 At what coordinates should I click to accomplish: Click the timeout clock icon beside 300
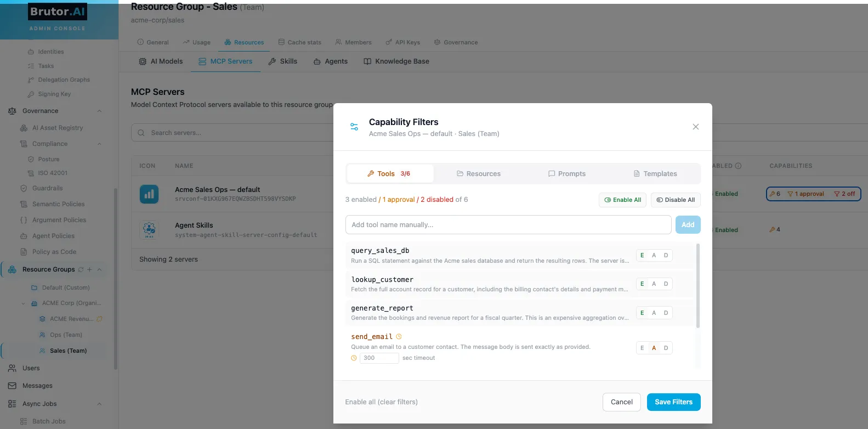(x=354, y=358)
